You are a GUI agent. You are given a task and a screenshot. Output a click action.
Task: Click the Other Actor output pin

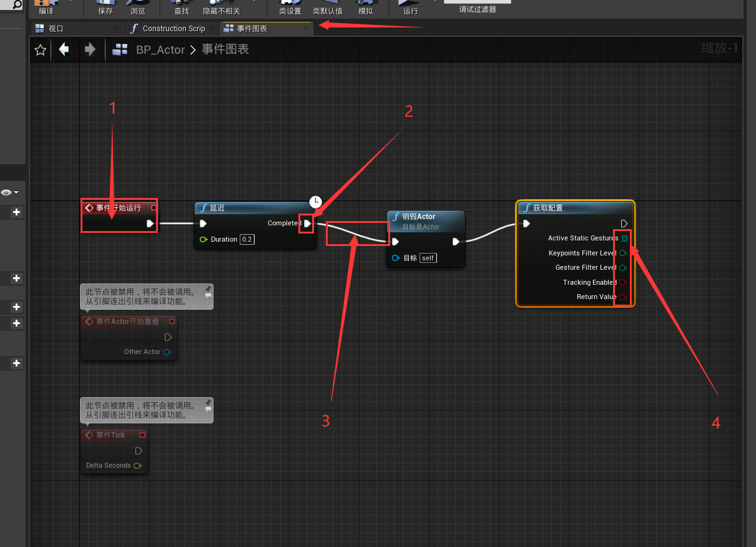pos(167,352)
